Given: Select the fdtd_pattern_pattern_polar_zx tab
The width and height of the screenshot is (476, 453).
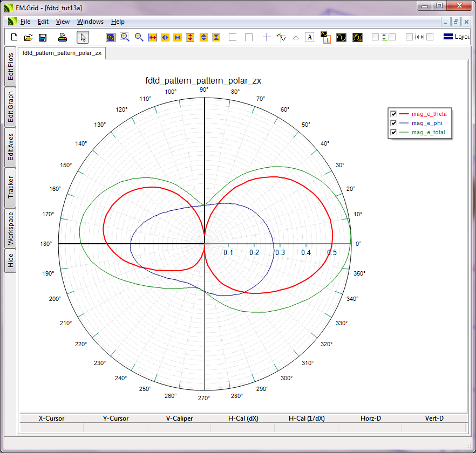Looking at the screenshot, I should 62,53.
